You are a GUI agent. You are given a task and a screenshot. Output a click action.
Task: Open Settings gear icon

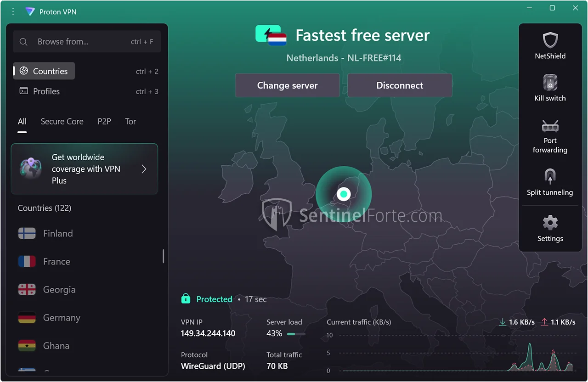pos(550,224)
